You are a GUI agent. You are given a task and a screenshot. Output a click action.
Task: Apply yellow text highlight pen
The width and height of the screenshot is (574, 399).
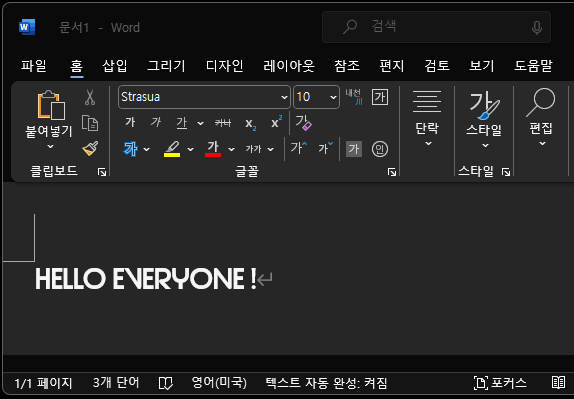coord(172,149)
